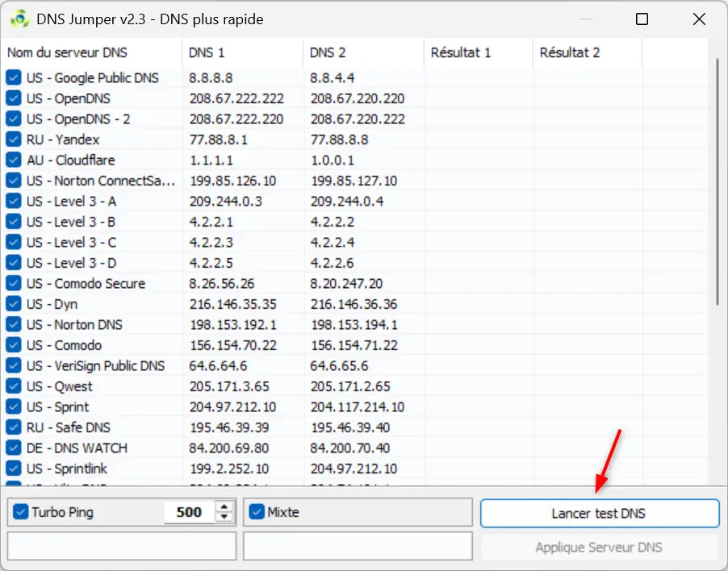Click the DNS 2 address 156.154.71.22
The image size is (728, 571).
(354, 344)
